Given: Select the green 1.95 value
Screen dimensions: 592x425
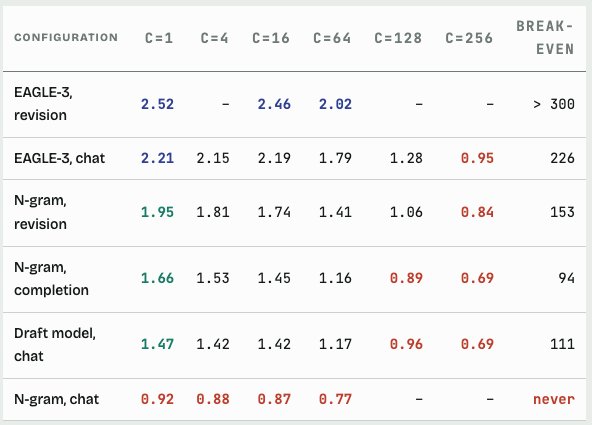Looking at the screenshot, I should 157,212.
